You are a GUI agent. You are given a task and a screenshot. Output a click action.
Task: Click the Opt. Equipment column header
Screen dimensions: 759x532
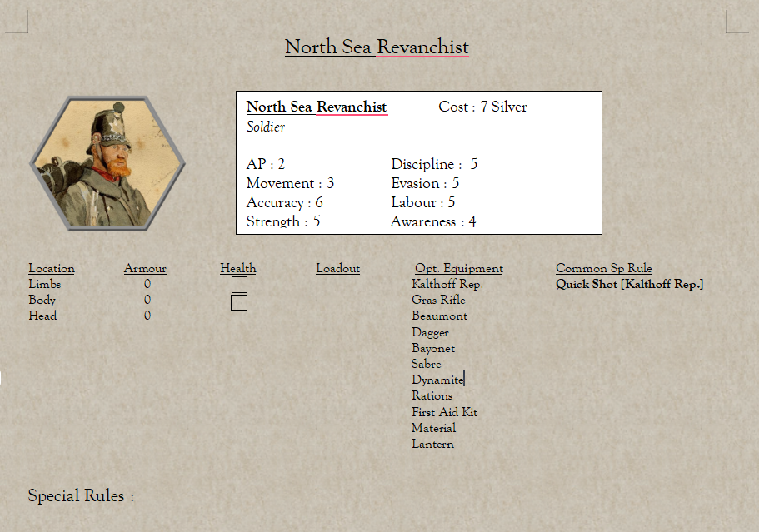coord(459,268)
